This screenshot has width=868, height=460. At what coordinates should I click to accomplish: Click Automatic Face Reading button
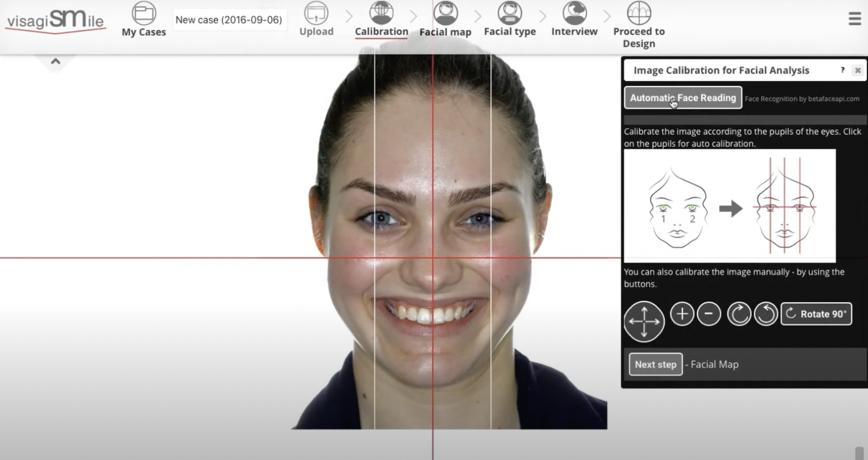coord(683,98)
